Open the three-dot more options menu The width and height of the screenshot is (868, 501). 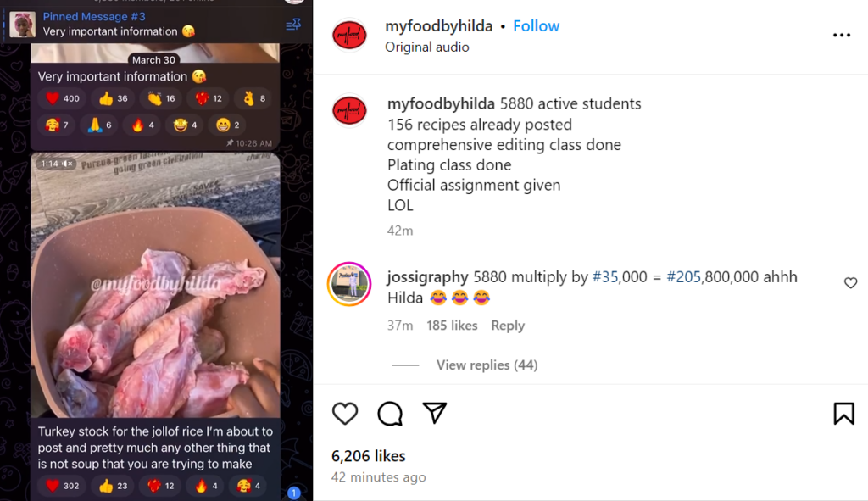click(x=841, y=36)
